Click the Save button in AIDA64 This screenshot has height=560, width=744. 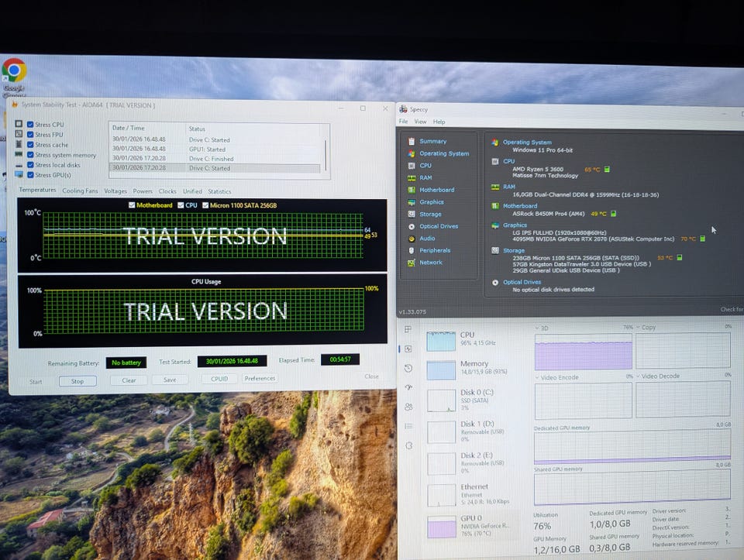pyautogui.click(x=170, y=380)
